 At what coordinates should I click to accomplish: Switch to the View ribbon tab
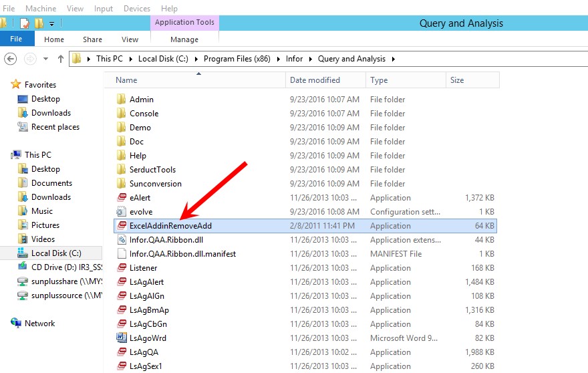pos(130,39)
